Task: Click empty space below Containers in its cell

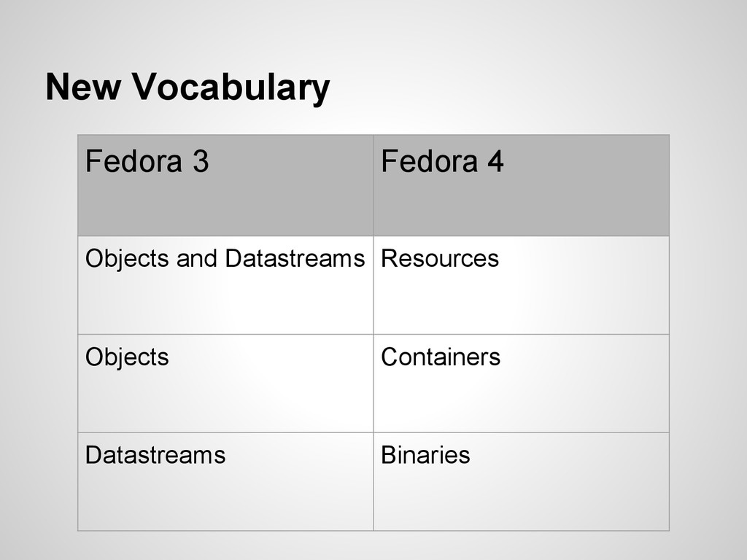Action: (x=521, y=401)
